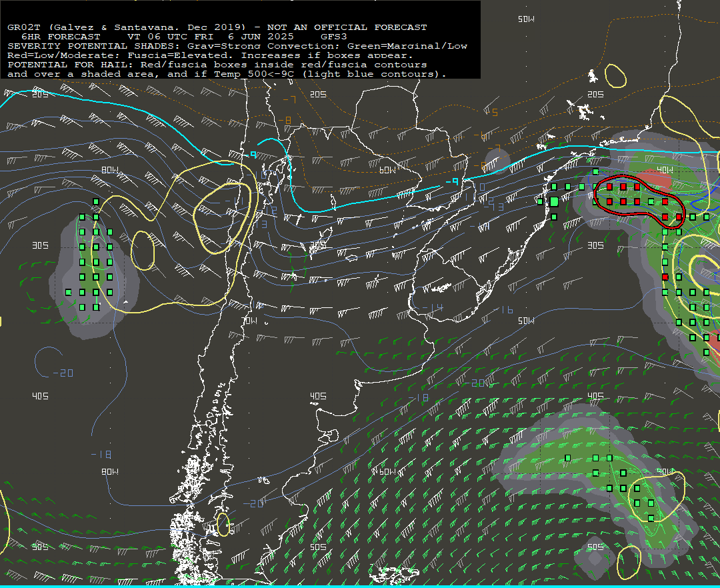
Task: Click the -14 contour label over Uruguay
Action: pyautogui.click(x=432, y=307)
